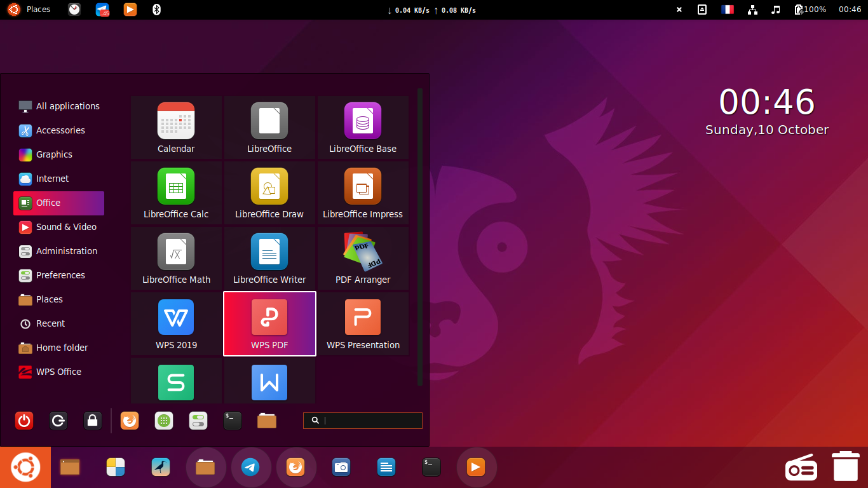Open the Files folder in the bottom taskbar
This screenshot has height=488, width=868.
[205, 468]
